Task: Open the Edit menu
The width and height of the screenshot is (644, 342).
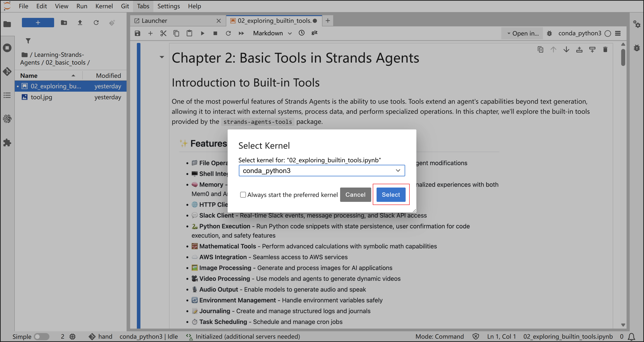Action: [x=42, y=6]
